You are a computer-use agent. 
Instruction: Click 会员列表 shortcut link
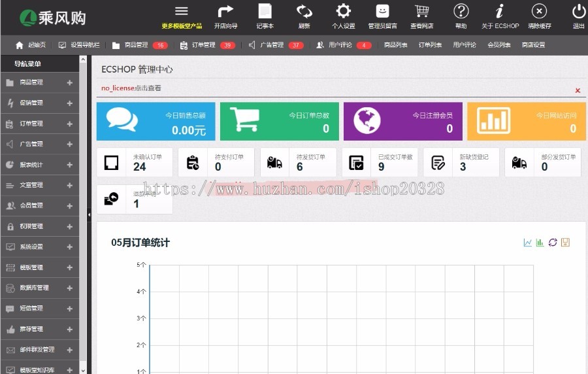[x=499, y=45]
